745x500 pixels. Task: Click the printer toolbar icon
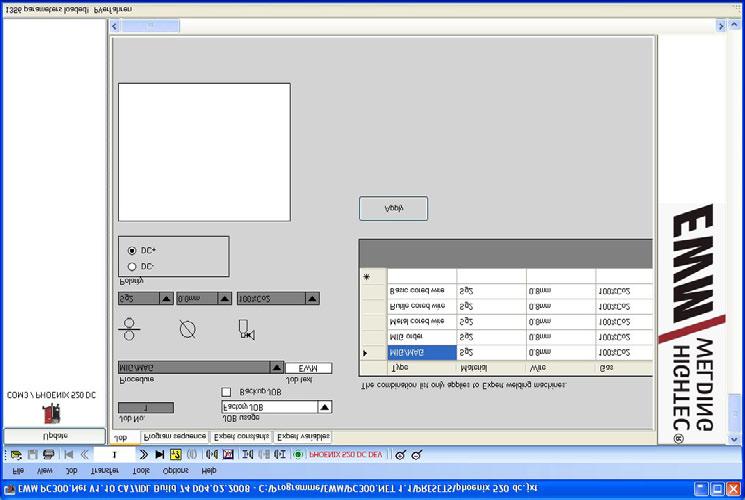(48, 455)
